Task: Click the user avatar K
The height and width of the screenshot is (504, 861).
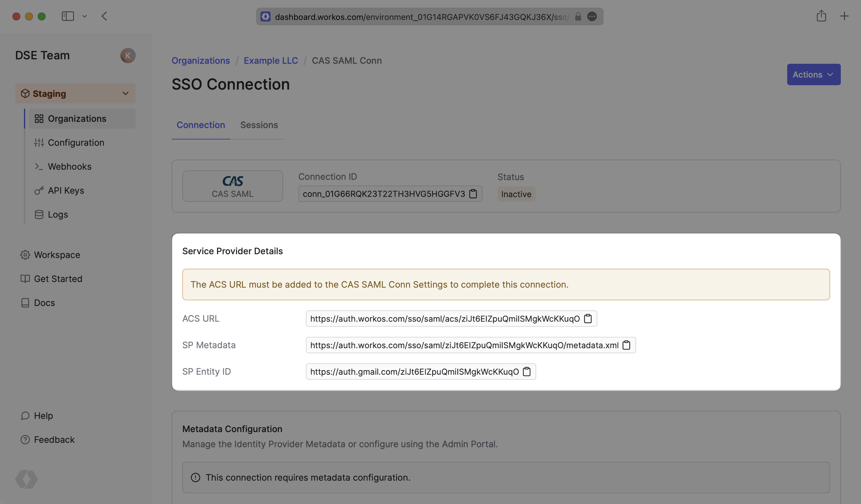Action: tap(128, 55)
